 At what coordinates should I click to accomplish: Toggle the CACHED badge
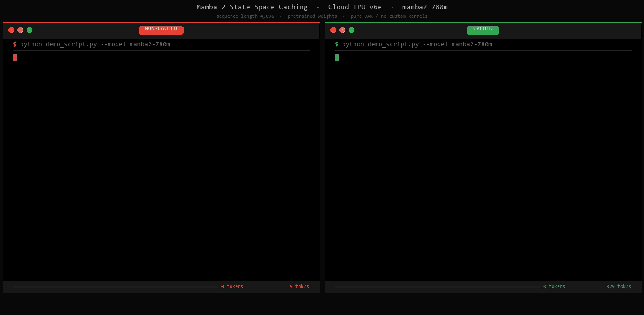point(483,28)
